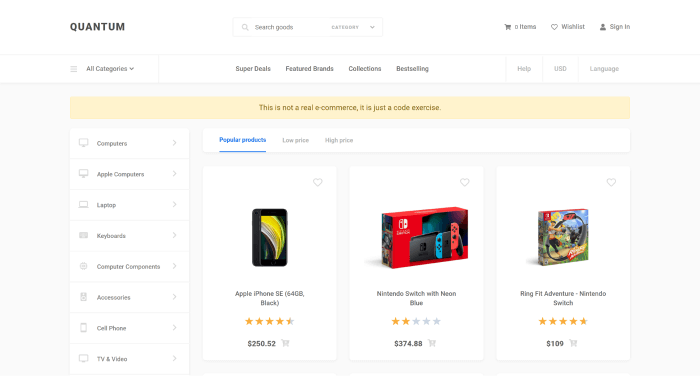Expand the Computers category chevron

click(x=175, y=143)
